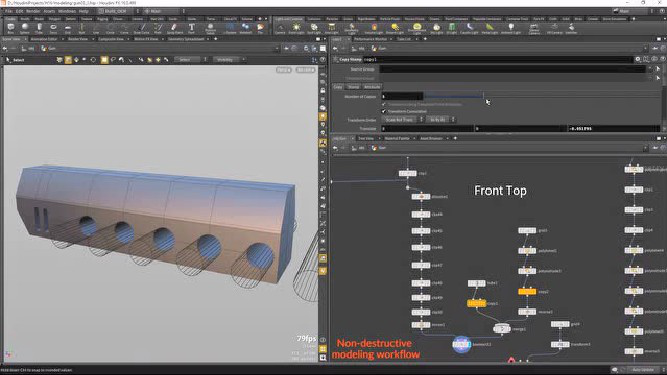Open the Render menu
This screenshot has width=667, height=375.
click(x=33, y=11)
